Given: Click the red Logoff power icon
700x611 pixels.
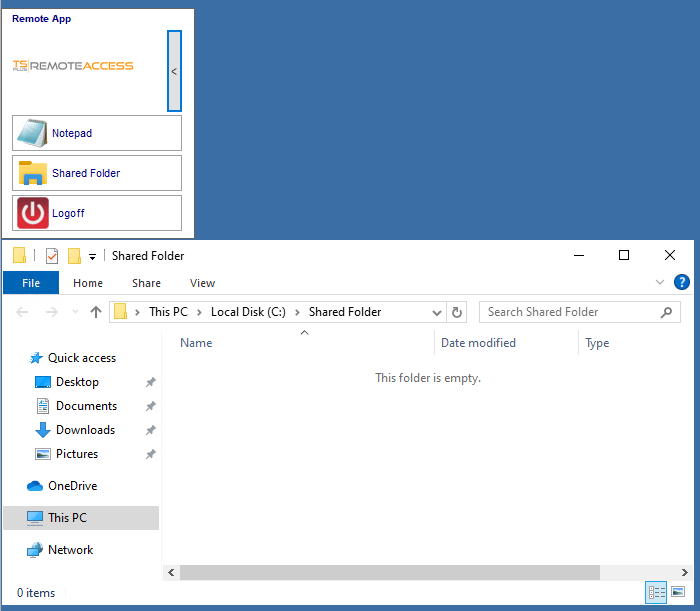Looking at the screenshot, I should pos(33,213).
